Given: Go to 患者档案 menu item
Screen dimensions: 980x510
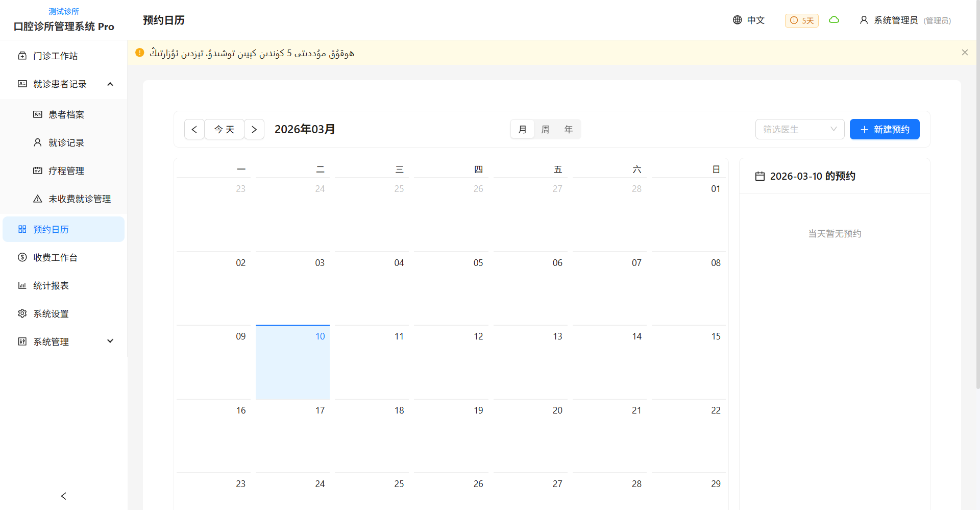Looking at the screenshot, I should [66, 114].
